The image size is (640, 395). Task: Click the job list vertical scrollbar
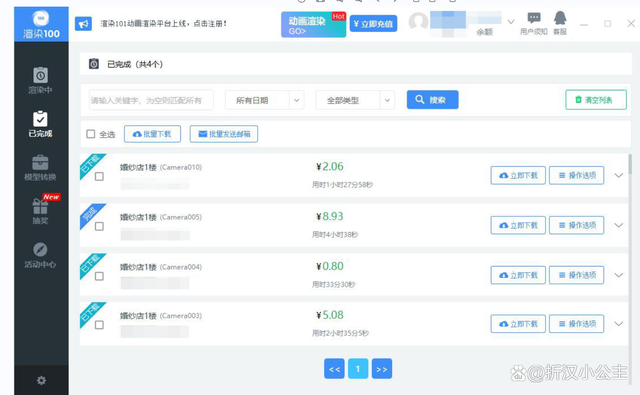tap(630, 164)
